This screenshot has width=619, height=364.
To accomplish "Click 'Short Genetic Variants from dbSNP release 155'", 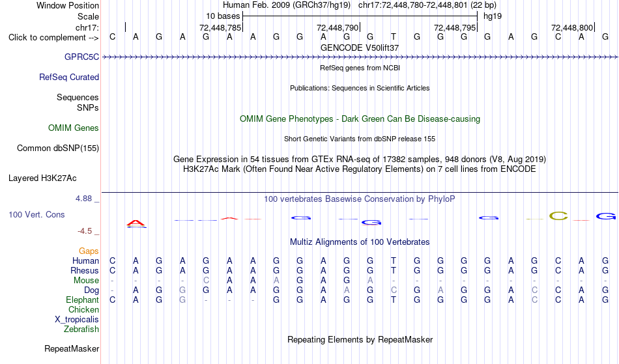I will pyautogui.click(x=360, y=139).
